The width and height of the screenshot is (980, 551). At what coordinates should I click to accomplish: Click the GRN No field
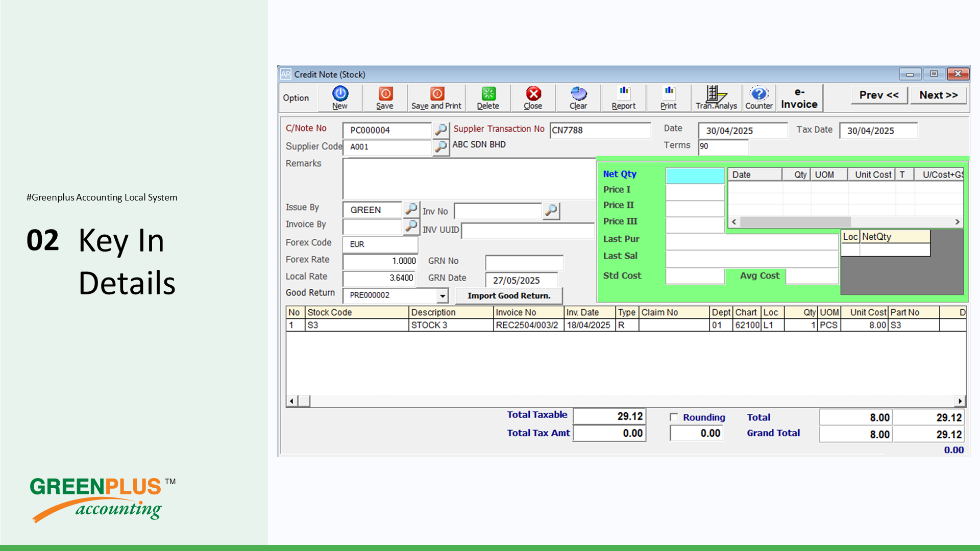click(x=524, y=263)
